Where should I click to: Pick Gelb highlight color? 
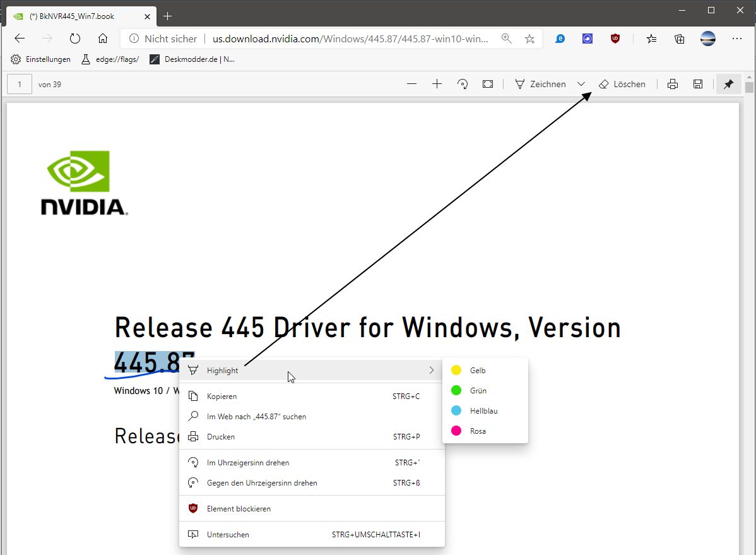(x=485, y=370)
